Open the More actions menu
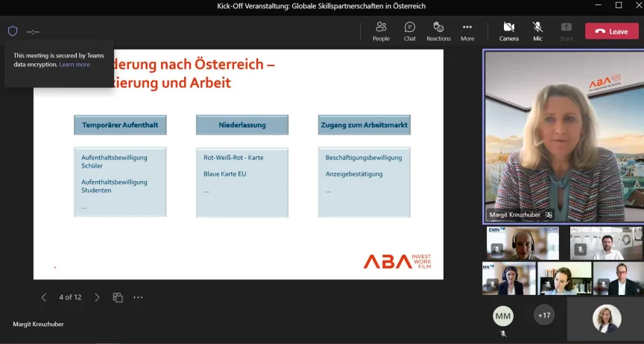This screenshot has height=344, width=644. (x=467, y=31)
